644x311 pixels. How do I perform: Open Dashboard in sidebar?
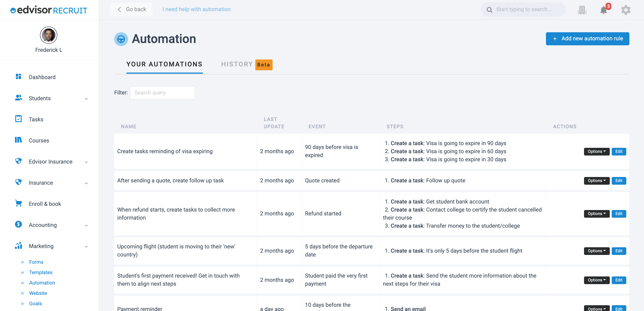(x=42, y=77)
